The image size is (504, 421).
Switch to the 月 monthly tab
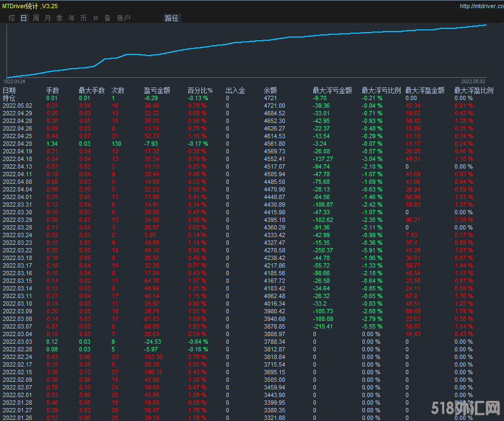pos(48,18)
